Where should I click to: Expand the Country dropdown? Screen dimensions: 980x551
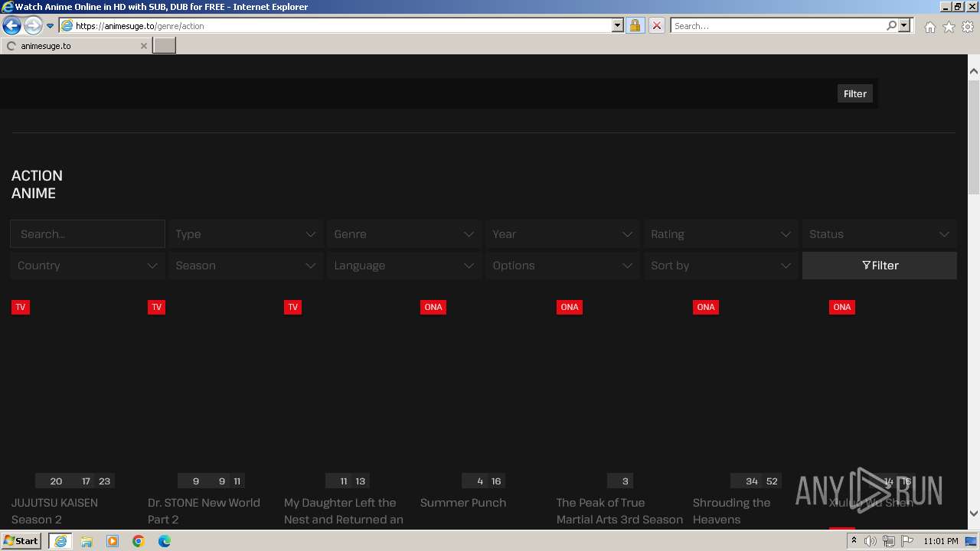[87, 266]
